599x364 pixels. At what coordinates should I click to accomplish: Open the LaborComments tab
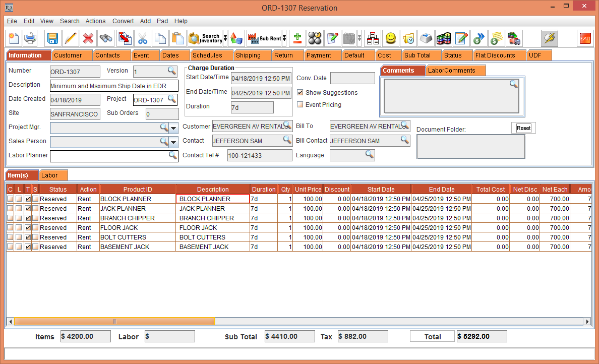tap(451, 71)
